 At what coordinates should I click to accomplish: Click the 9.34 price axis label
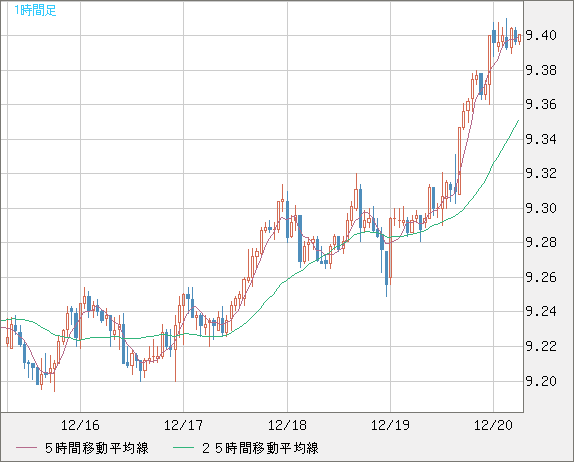541,139
